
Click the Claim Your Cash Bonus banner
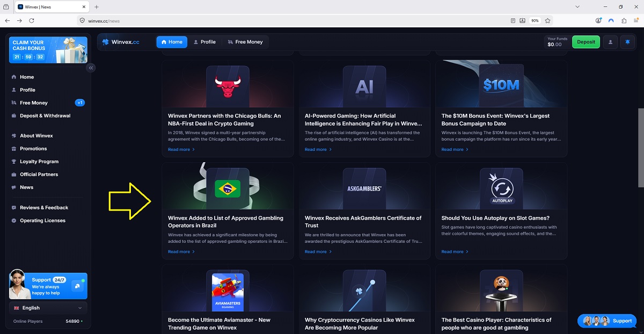48,50
